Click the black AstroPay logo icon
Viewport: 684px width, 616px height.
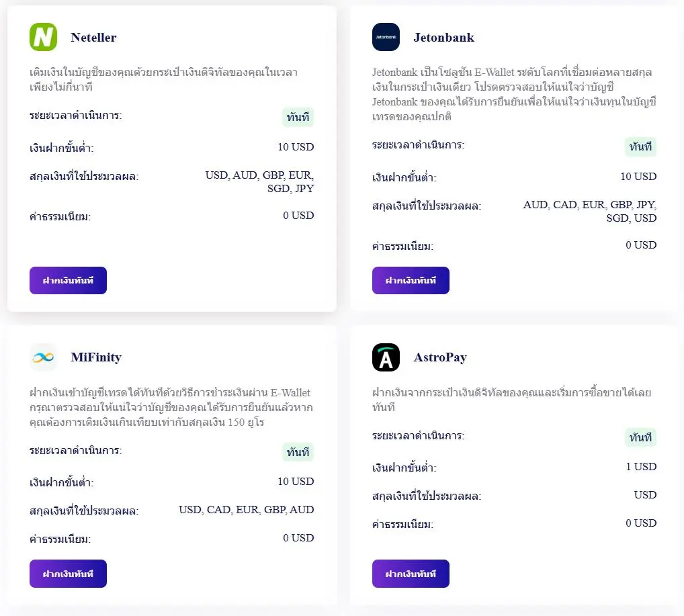pyautogui.click(x=386, y=357)
